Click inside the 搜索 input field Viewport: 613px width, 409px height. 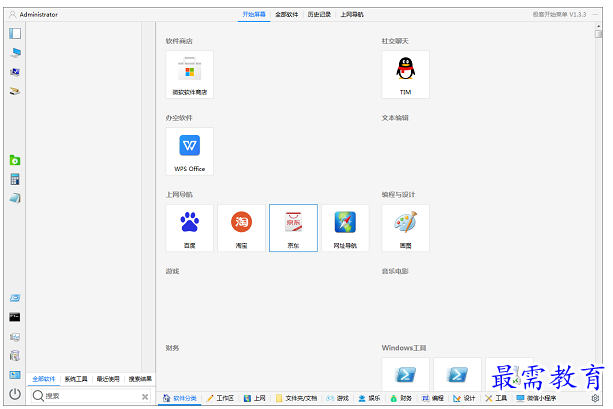(91, 396)
